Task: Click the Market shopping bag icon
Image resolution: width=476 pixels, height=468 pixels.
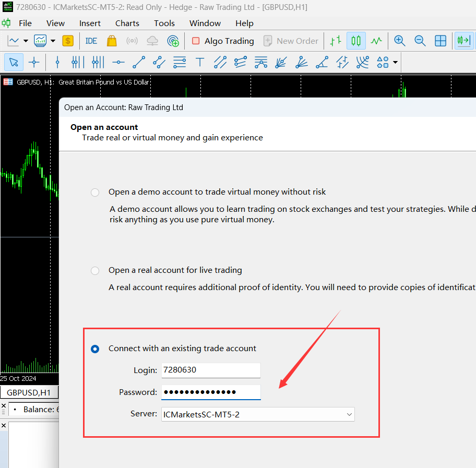Action: (x=112, y=41)
